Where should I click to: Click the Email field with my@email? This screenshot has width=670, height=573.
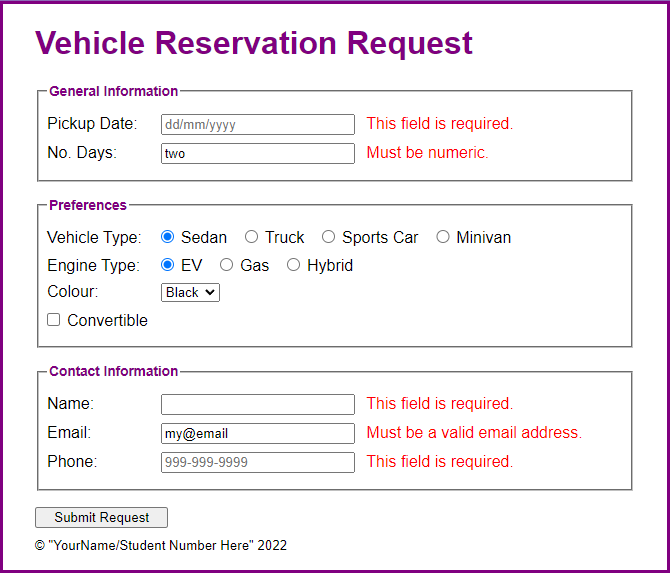pos(258,433)
